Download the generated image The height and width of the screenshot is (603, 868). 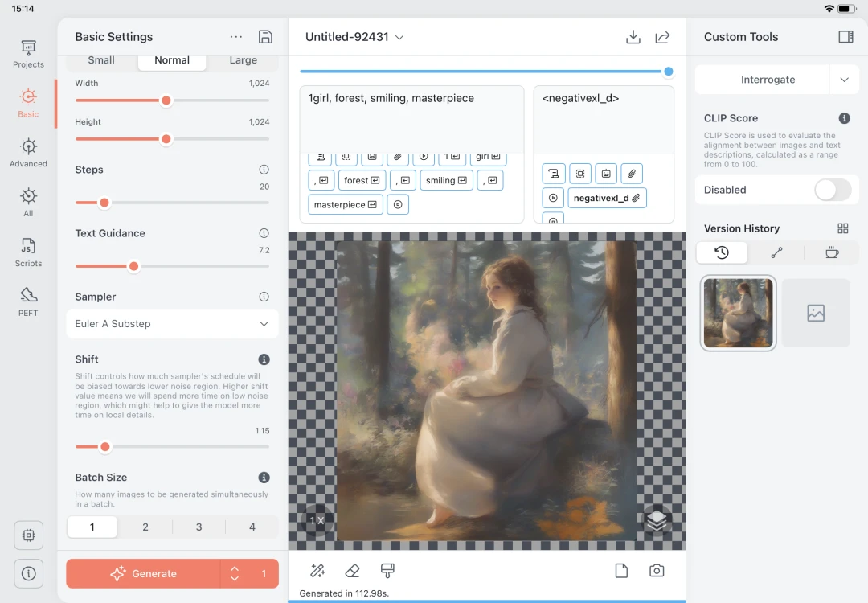coord(633,37)
